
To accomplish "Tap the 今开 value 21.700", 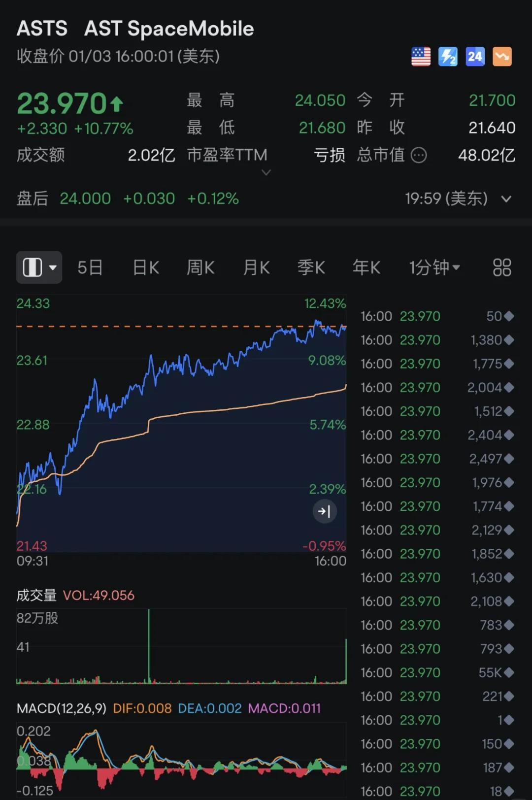I will [492, 100].
